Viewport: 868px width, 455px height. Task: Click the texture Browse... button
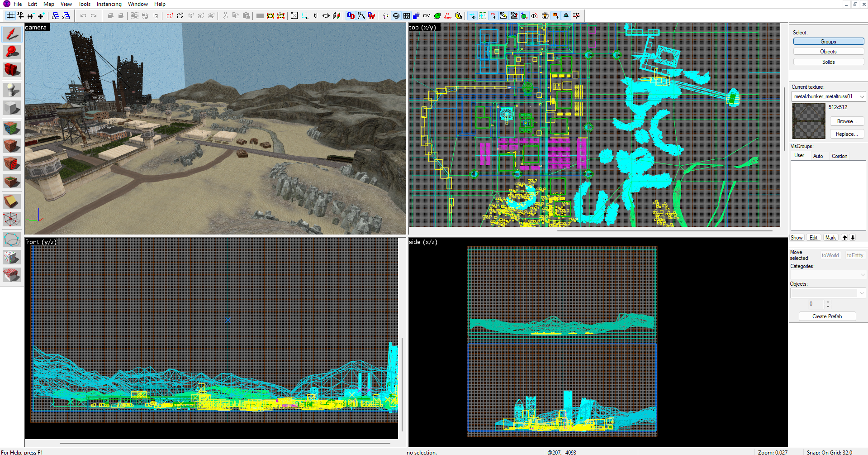[847, 121]
